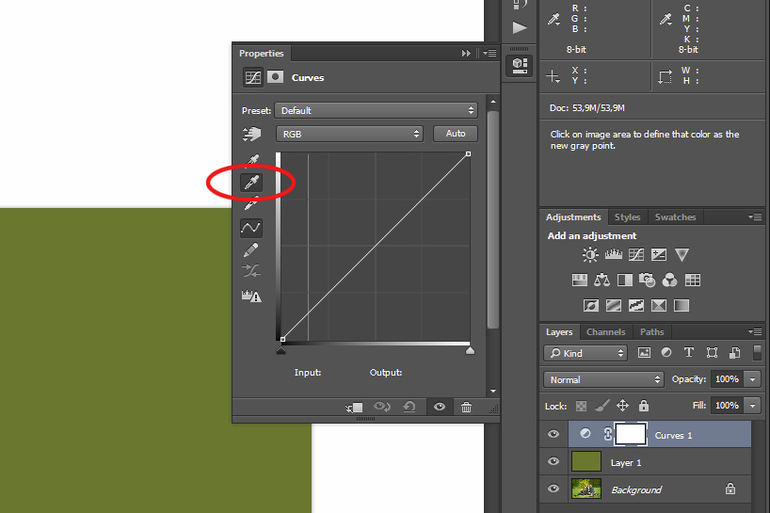Click the white point input slider
Viewport: 770px width, 513px height.
(469, 350)
